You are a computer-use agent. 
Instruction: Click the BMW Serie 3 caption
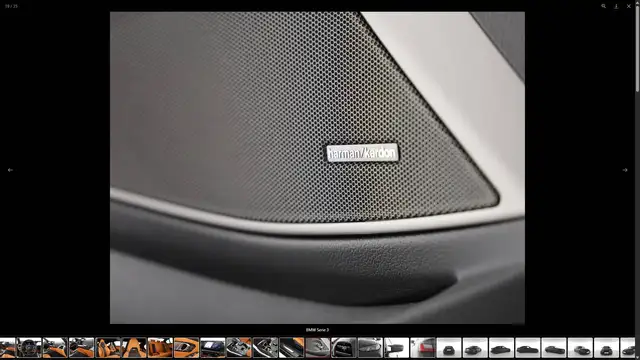pos(317,330)
